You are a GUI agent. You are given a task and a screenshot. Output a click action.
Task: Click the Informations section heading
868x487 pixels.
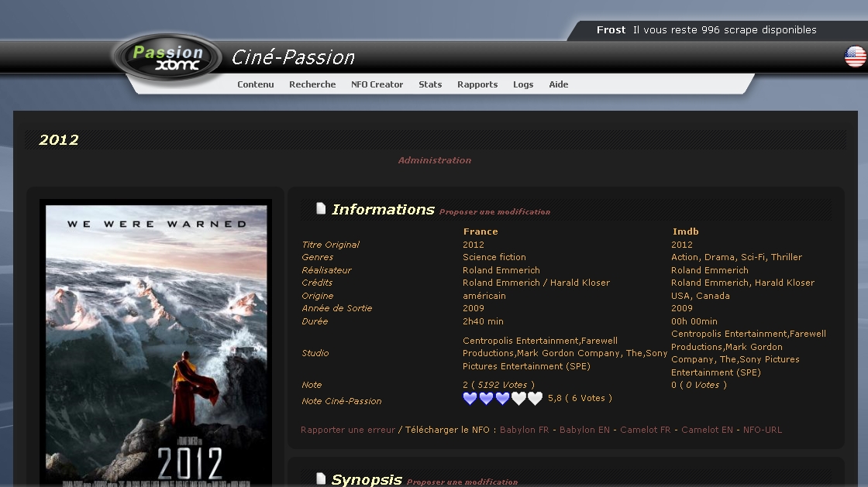coord(383,210)
